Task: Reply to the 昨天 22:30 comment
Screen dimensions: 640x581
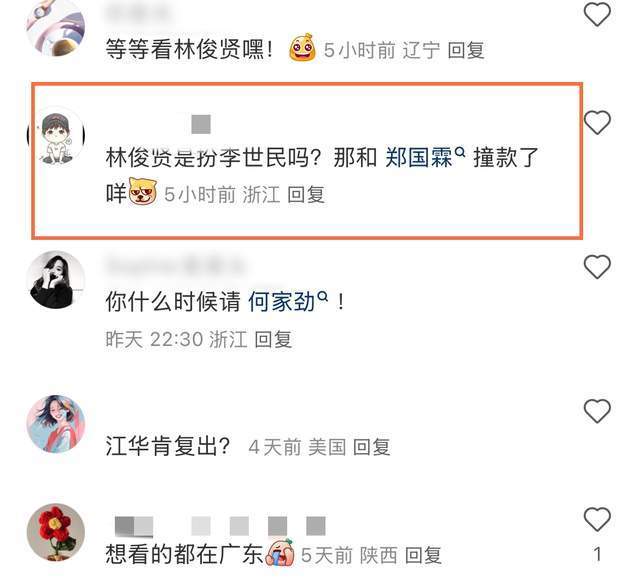Action: pyautogui.click(x=273, y=339)
